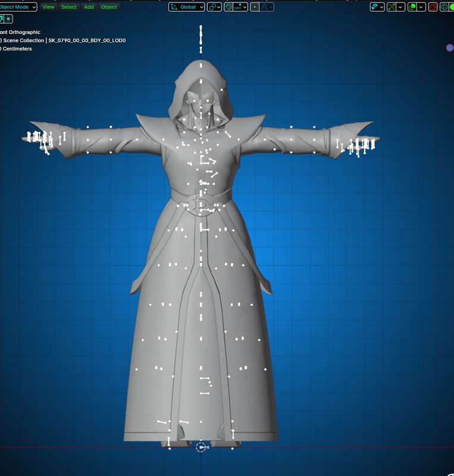Open the View menu
Screen dimensions: 454x476
(x=48, y=7)
